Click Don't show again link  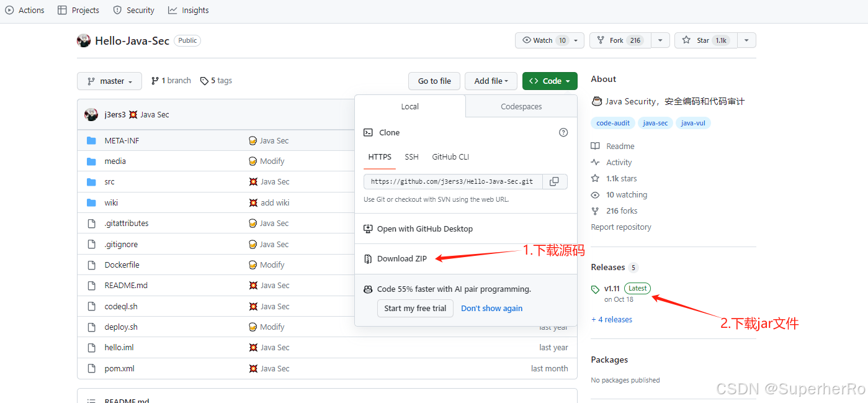point(492,309)
